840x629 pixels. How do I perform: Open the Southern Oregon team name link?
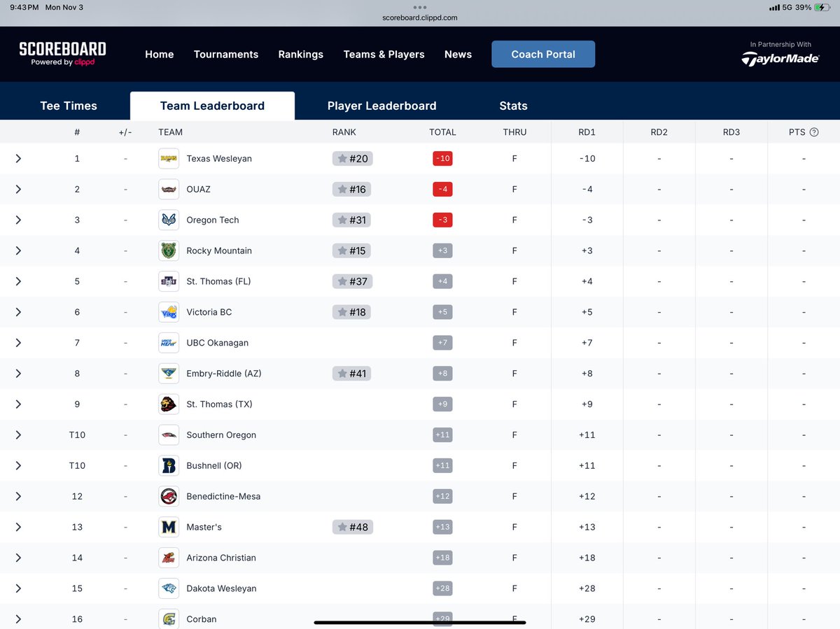point(221,435)
